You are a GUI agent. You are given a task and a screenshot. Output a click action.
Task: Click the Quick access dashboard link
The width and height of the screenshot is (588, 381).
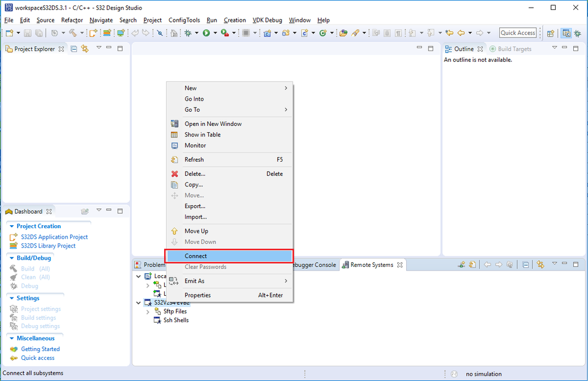pyautogui.click(x=38, y=358)
